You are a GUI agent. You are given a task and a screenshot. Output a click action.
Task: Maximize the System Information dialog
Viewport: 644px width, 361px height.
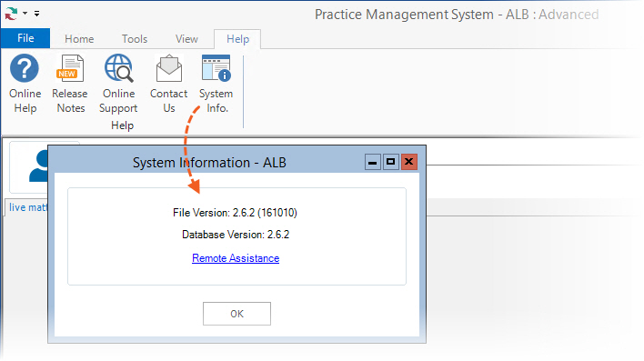390,162
